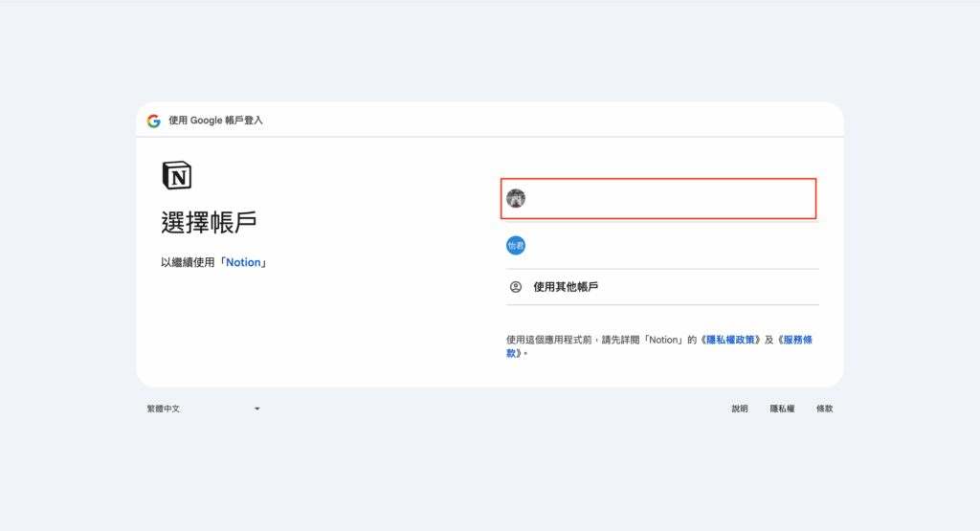
Task: Click the 說明 footer link
Action: [740, 409]
